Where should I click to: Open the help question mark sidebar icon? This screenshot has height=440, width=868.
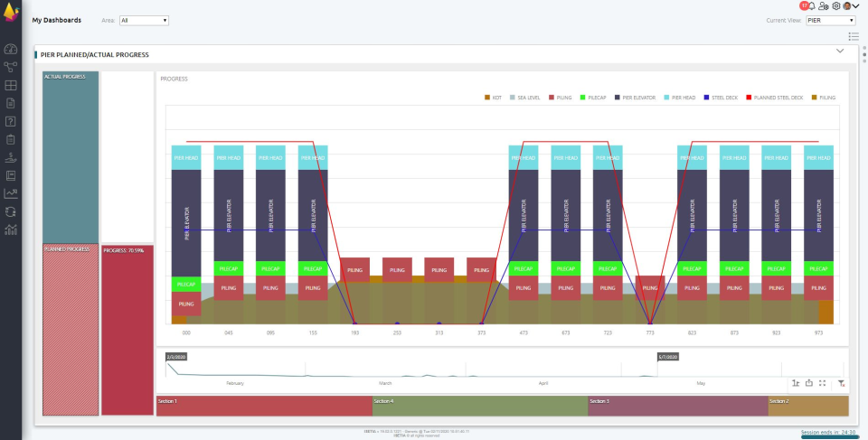[11, 121]
